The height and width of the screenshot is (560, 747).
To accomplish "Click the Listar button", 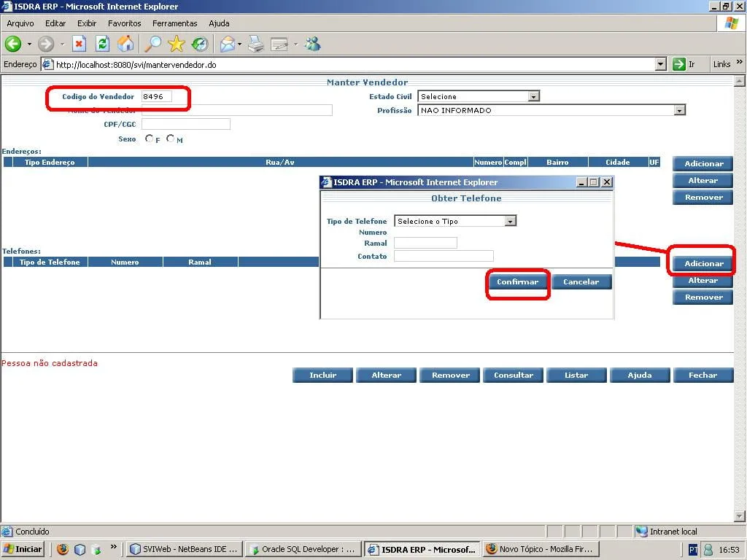I will [x=576, y=376].
